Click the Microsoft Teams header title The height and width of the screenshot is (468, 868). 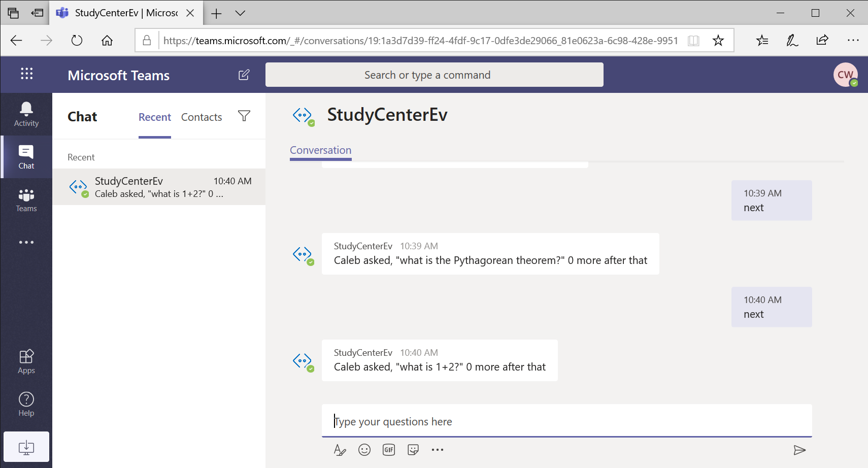pos(119,75)
